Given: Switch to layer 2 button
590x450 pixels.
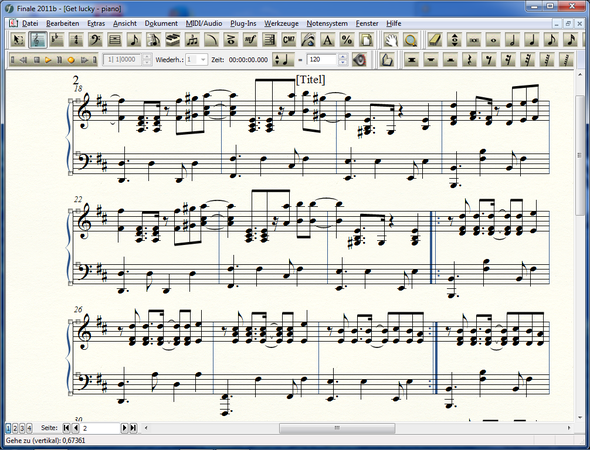Looking at the screenshot, I should pos(15,428).
